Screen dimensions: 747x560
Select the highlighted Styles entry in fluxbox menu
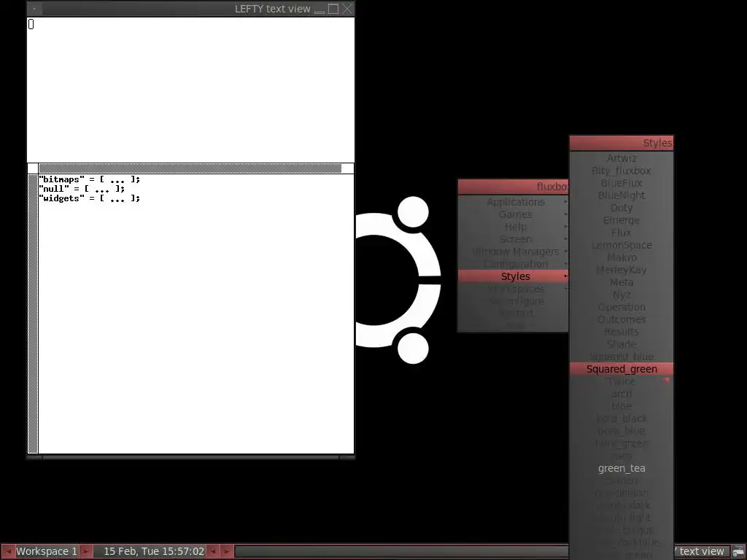point(513,276)
